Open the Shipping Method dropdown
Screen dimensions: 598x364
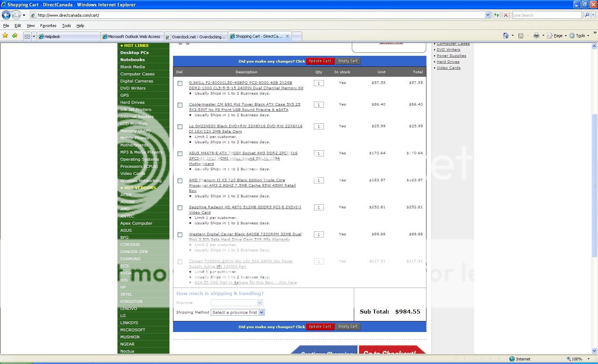click(238, 312)
